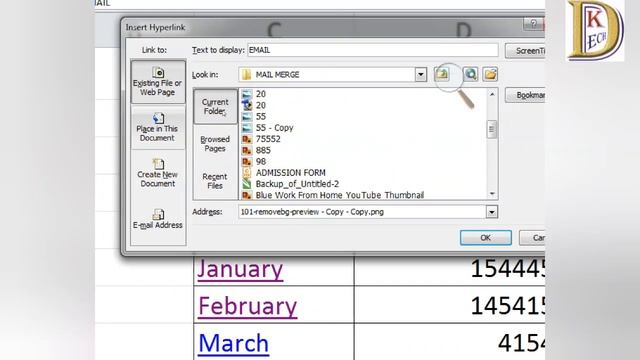Open the January hyperlink in the spreadsheet

pos(240,269)
